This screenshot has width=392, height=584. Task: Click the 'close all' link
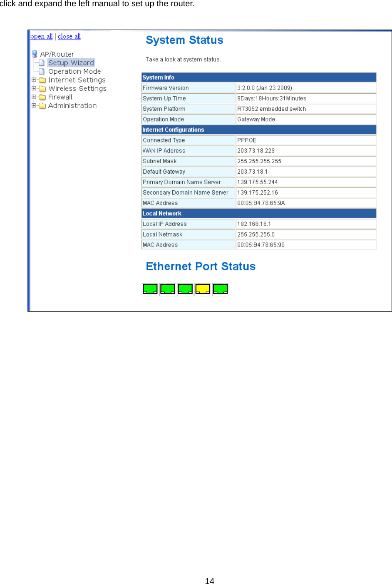[69, 36]
